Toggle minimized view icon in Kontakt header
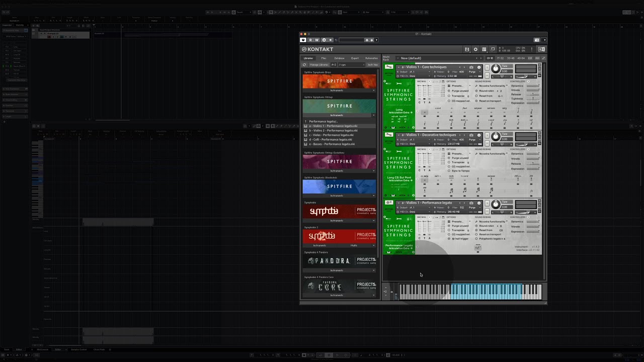Viewport: 644px width, 362px height. click(493, 49)
